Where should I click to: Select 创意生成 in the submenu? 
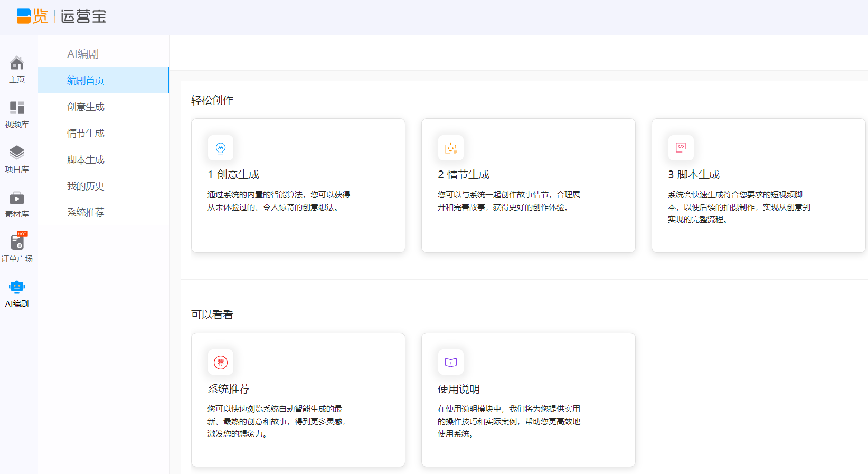click(x=86, y=107)
